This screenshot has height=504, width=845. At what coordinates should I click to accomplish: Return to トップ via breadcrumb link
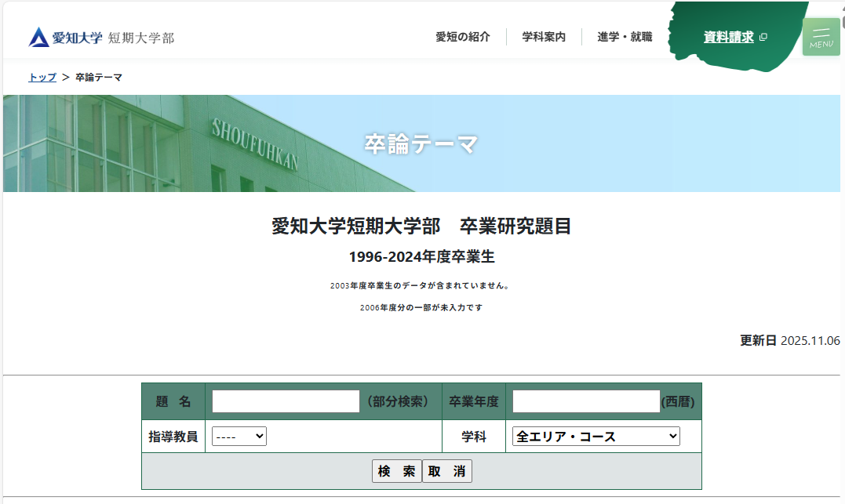click(42, 78)
